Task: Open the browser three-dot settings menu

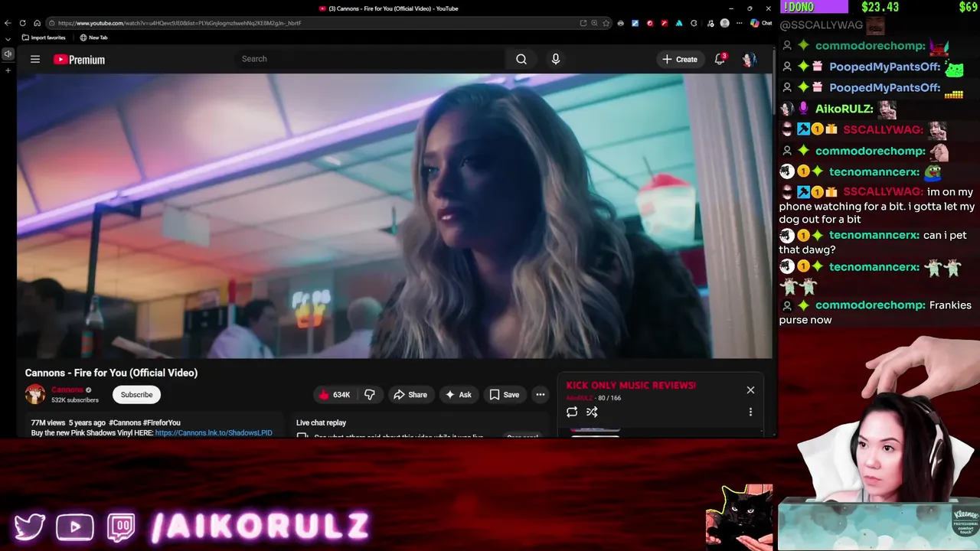Action: 739,23
